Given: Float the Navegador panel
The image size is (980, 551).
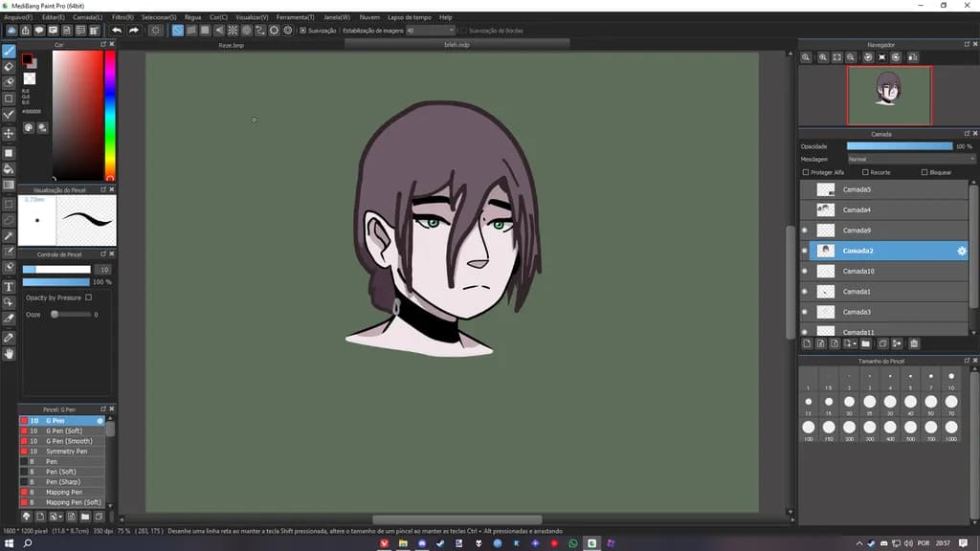Looking at the screenshot, I should click(x=967, y=44).
